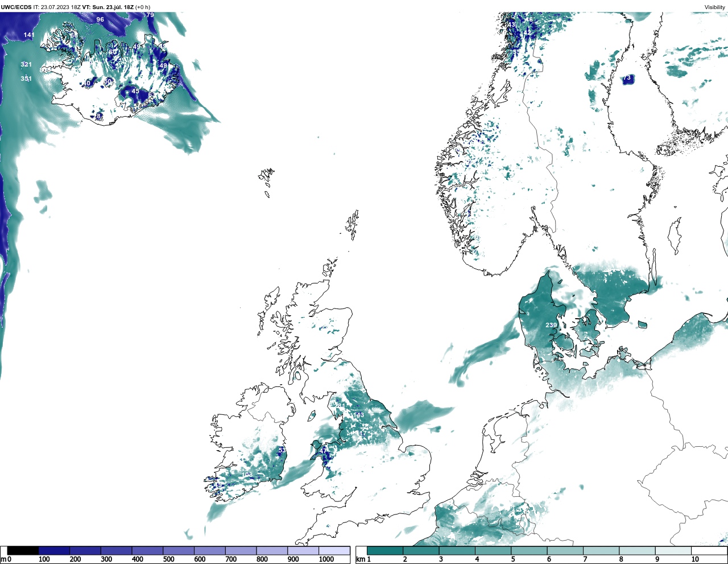728x564 pixels.
Task: Click the '43' value over northern Norway
Action: click(511, 25)
